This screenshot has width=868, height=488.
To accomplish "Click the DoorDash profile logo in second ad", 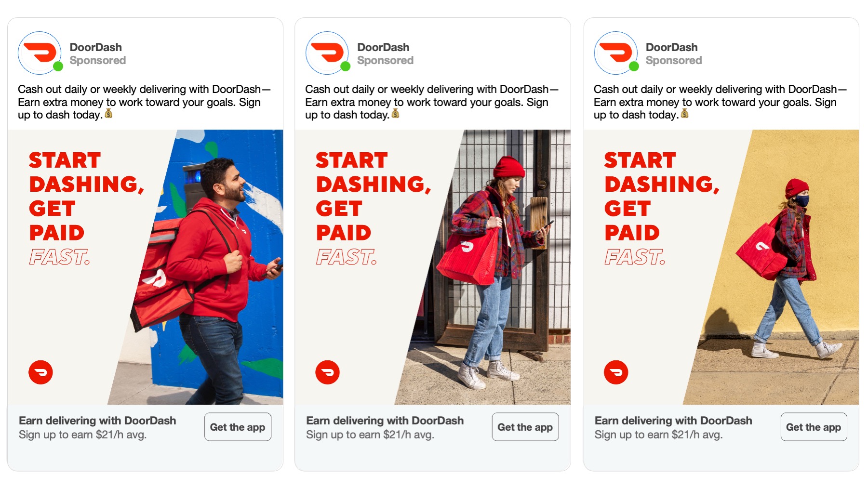I will [x=327, y=53].
